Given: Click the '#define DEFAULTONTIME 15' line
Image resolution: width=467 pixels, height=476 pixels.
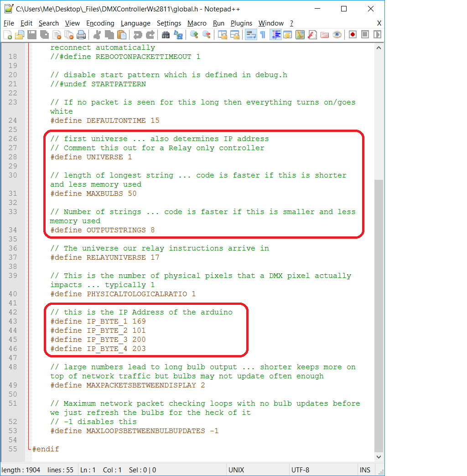Looking at the screenshot, I should tap(105, 120).
